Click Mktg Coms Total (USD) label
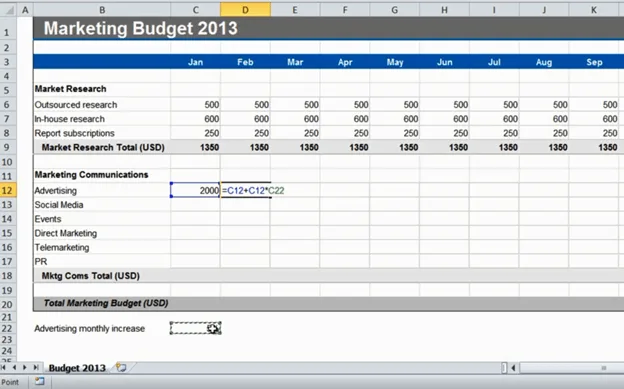 pyautogui.click(x=90, y=276)
